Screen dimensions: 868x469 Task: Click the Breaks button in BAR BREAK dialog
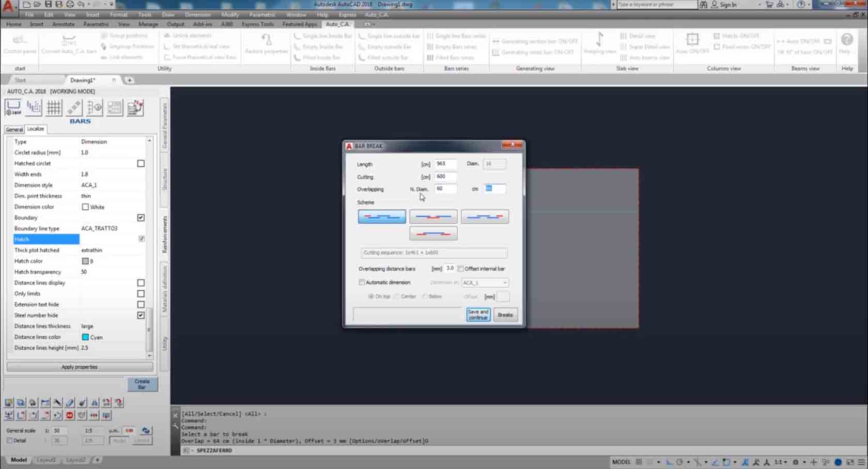[x=505, y=315]
